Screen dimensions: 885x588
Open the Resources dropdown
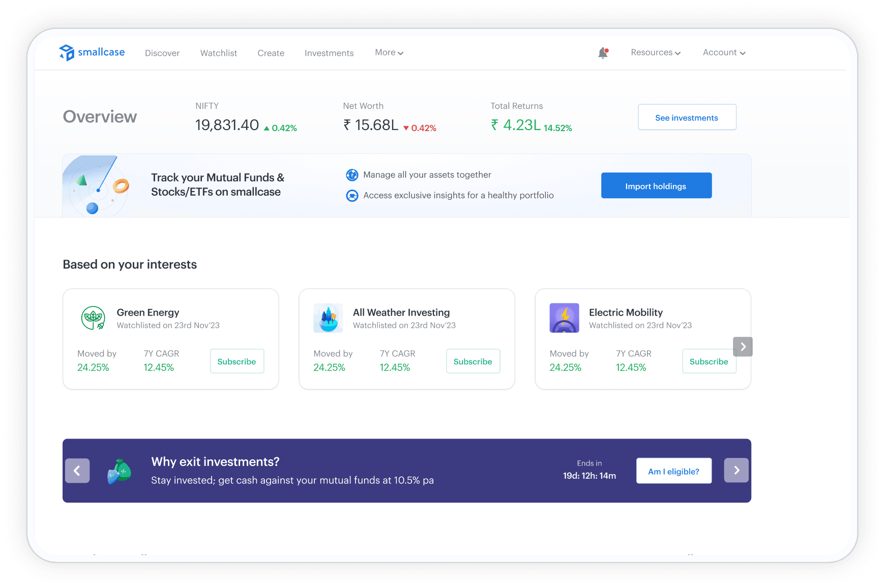click(x=656, y=52)
